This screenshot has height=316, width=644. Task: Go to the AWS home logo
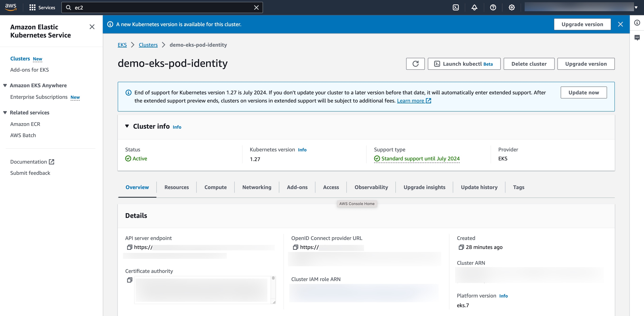11,7
